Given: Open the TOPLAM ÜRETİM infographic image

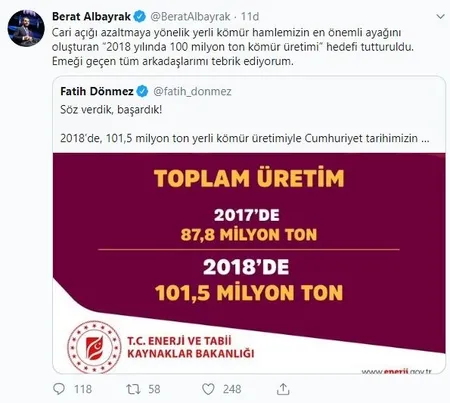Looking at the screenshot, I should 249,263.
